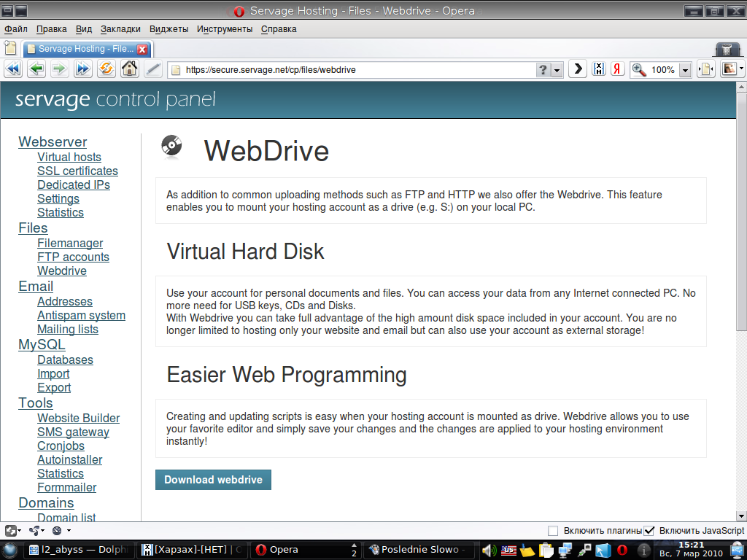Viewport: 747px width, 560px height.
Task: Click the WebDrive disc icon
Action: point(171,146)
